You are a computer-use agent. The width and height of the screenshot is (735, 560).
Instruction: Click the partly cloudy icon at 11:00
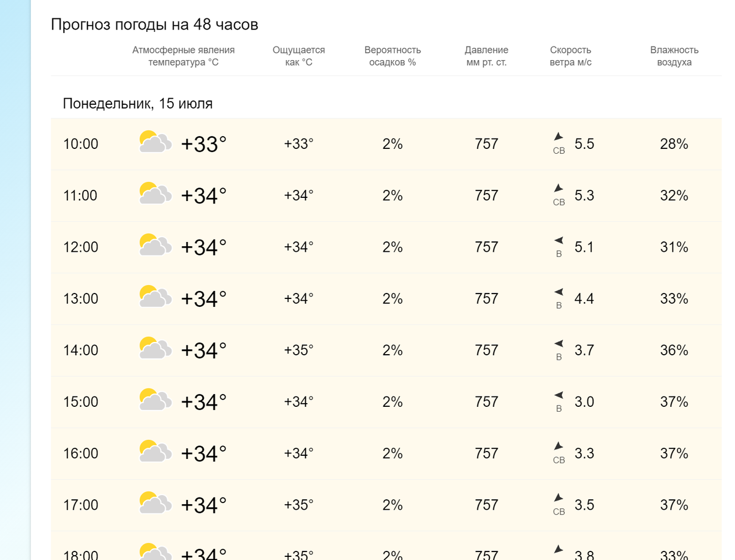coord(156,193)
